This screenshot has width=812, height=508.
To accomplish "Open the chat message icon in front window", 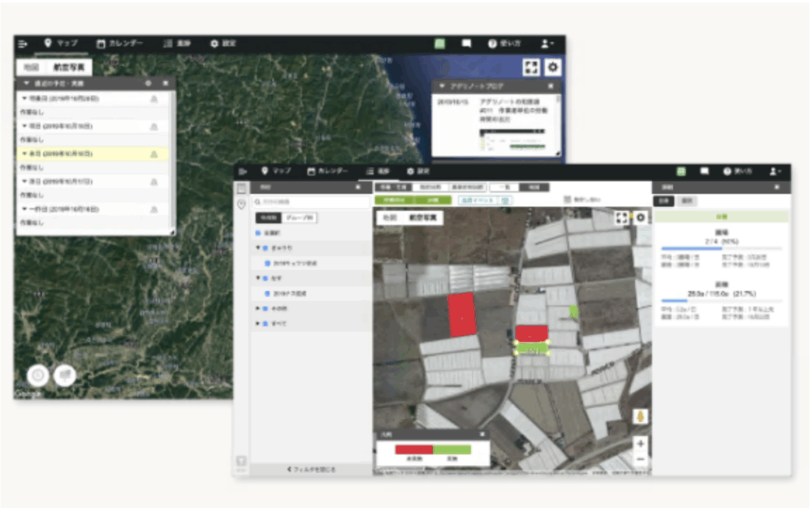I will [703, 171].
